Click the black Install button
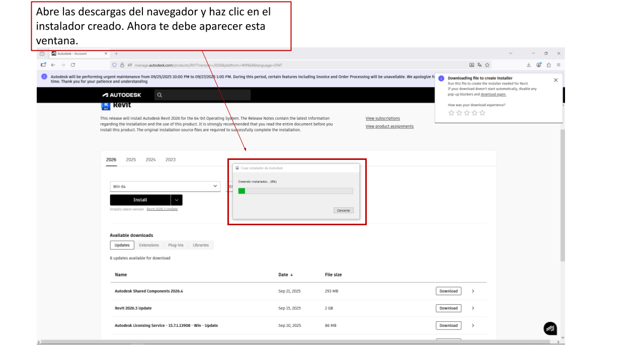Screen dimensions: 644x362 [140, 200]
